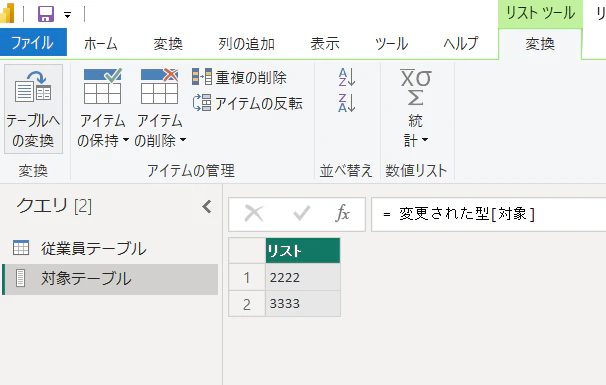
Task: Open the ツール tab
Action: pyautogui.click(x=391, y=44)
